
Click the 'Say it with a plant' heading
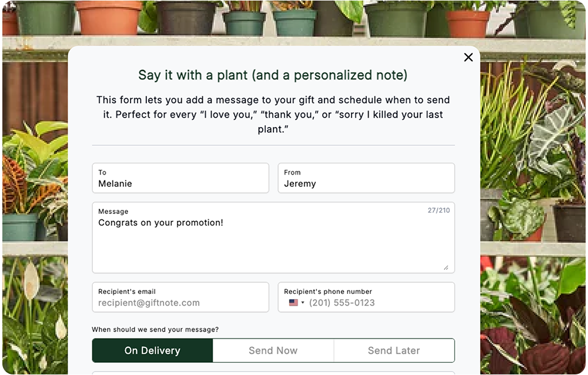273,75
